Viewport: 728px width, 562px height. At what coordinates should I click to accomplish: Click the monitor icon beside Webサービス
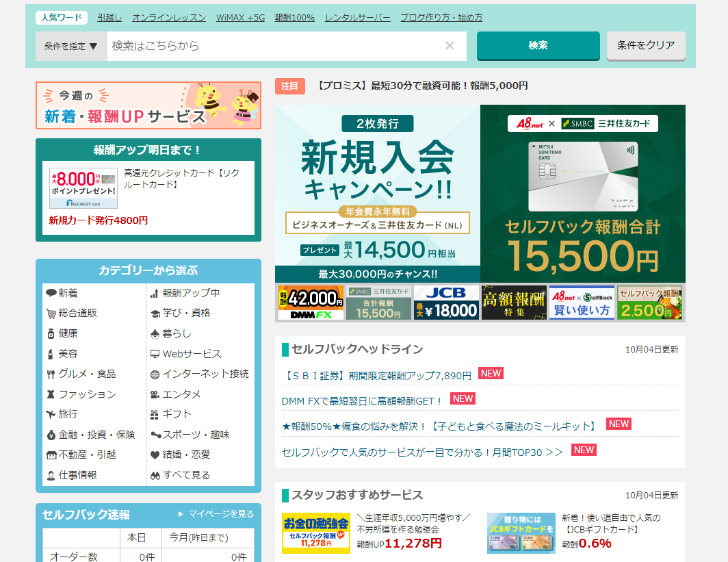(155, 354)
